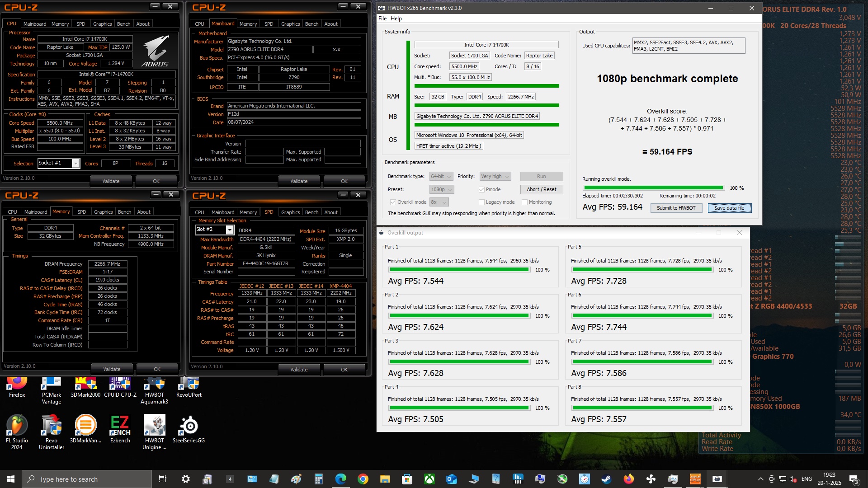The height and width of the screenshot is (488, 868).
Task: Switch to Mainboard tab in CPU-Z CPU window
Action: (35, 24)
